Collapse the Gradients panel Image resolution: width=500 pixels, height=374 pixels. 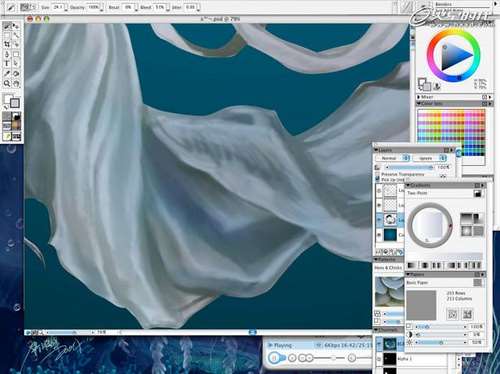click(x=408, y=185)
